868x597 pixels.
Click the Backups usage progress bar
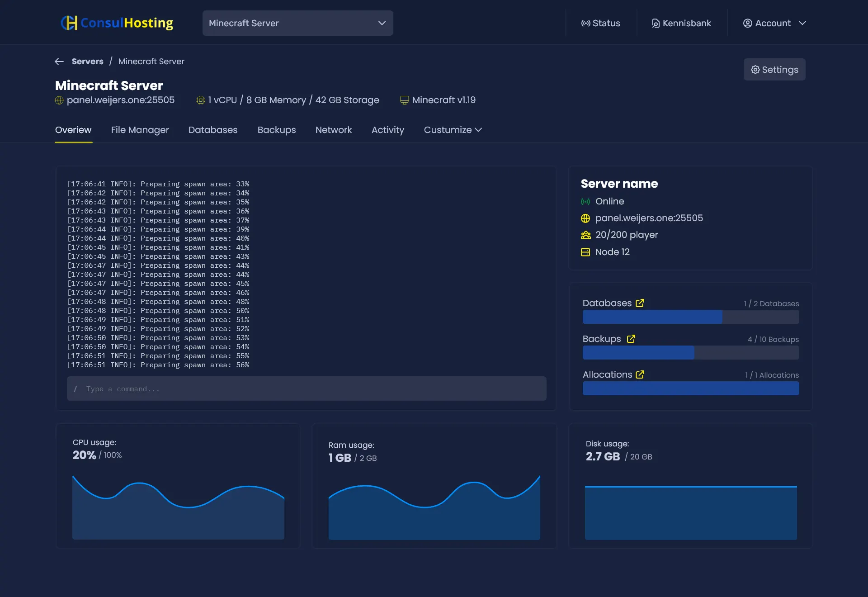(x=690, y=353)
